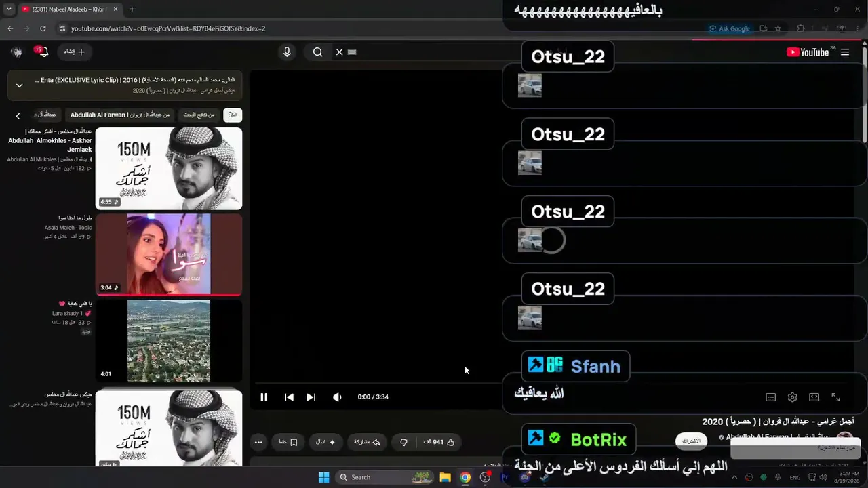The width and height of the screenshot is (868, 488).
Task: Click the Chrome address bar URL
Action: coord(168,28)
